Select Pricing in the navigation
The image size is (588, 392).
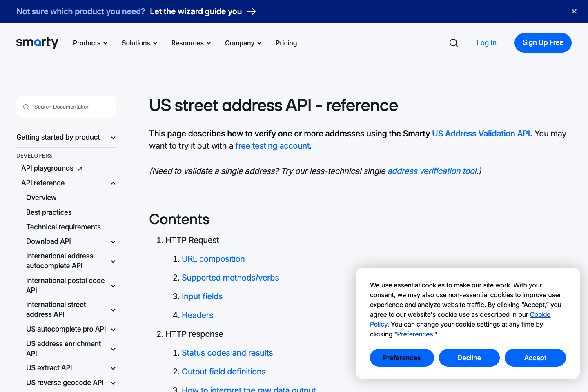(x=286, y=43)
